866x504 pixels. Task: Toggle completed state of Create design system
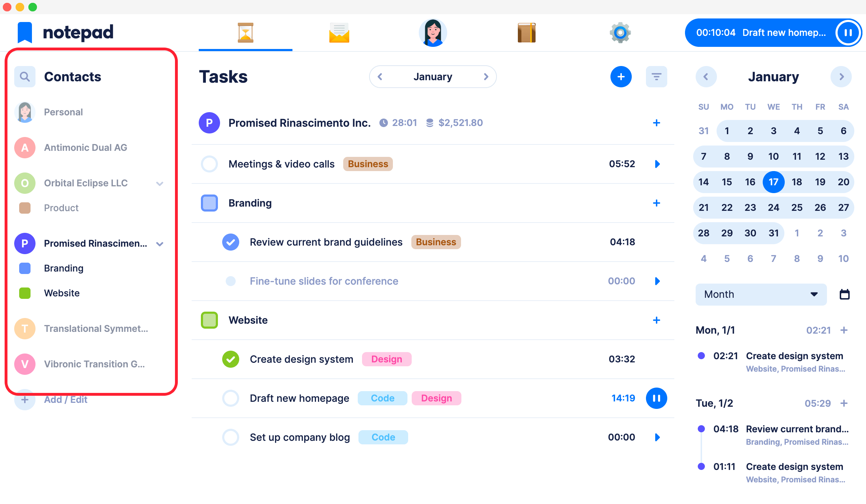pos(230,359)
